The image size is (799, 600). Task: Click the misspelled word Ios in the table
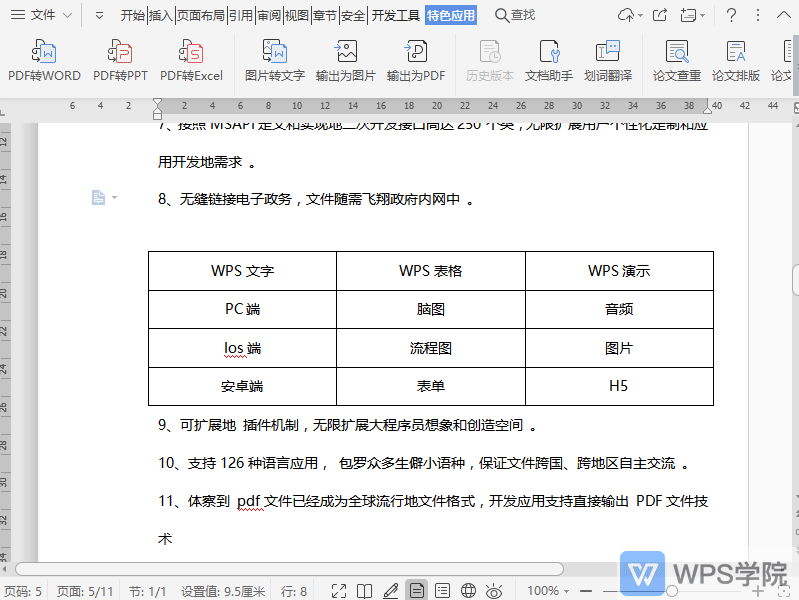tap(234, 348)
